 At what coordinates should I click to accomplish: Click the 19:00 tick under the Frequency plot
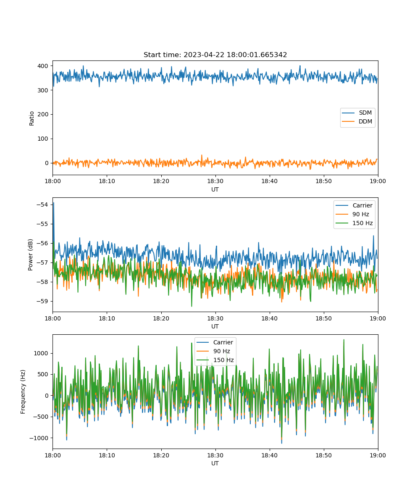pyautogui.click(x=378, y=455)
